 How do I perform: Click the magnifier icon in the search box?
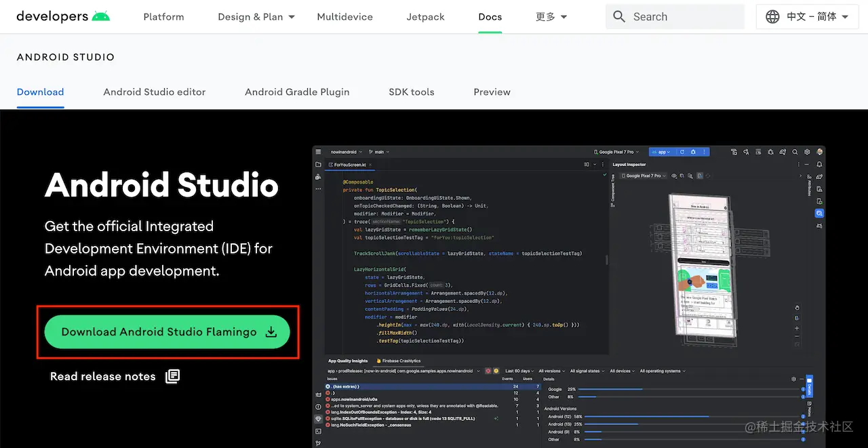point(618,17)
